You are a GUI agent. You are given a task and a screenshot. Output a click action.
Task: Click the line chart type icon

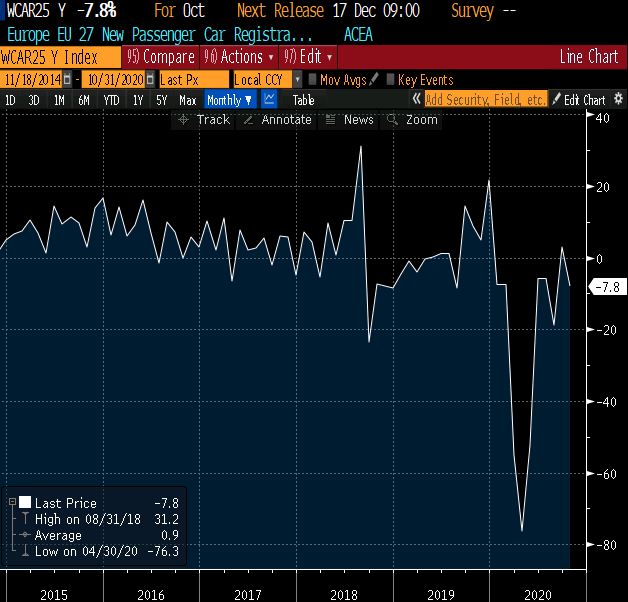[270, 100]
